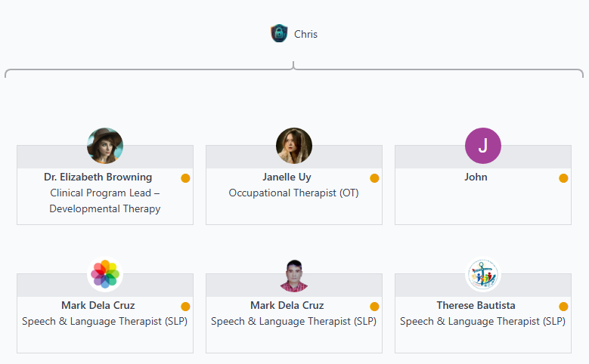Screen dimensions: 589x364
Task: Click "Clinical Program Lead – Developmental Therapy" job title
Action: 105,201
